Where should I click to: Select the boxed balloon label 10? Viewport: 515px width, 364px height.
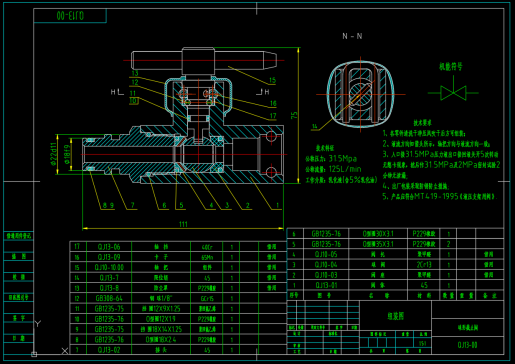coord(133,100)
